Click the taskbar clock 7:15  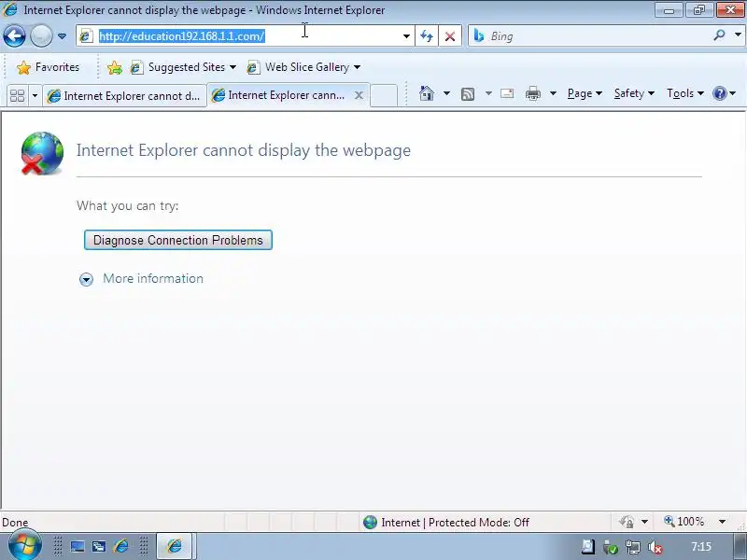(x=701, y=547)
